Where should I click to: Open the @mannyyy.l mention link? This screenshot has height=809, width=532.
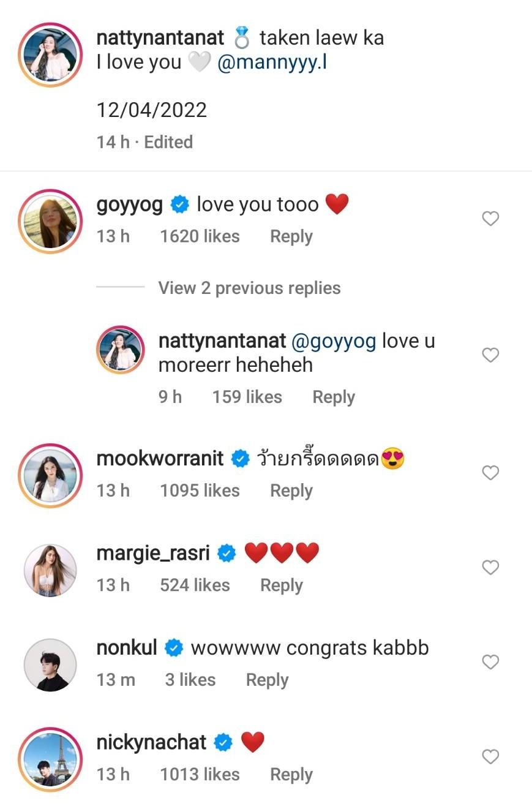click(x=272, y=62)
